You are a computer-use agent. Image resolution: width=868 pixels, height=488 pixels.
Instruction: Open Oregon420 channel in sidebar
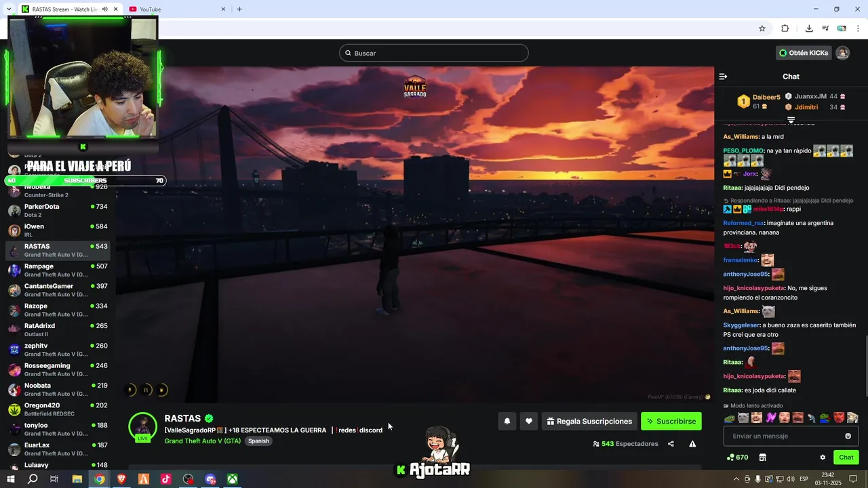tap(57, 409)
